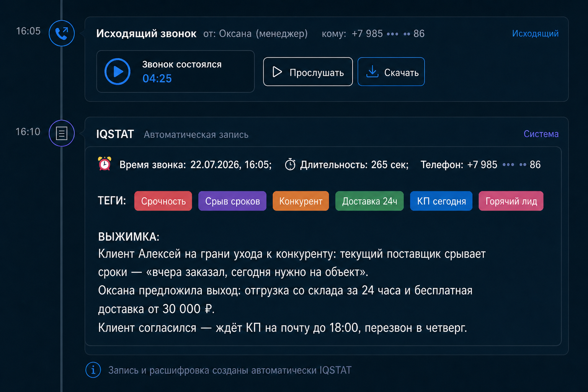
Task: Click the recipient phone number after кому:
Action: click(388, 34)
